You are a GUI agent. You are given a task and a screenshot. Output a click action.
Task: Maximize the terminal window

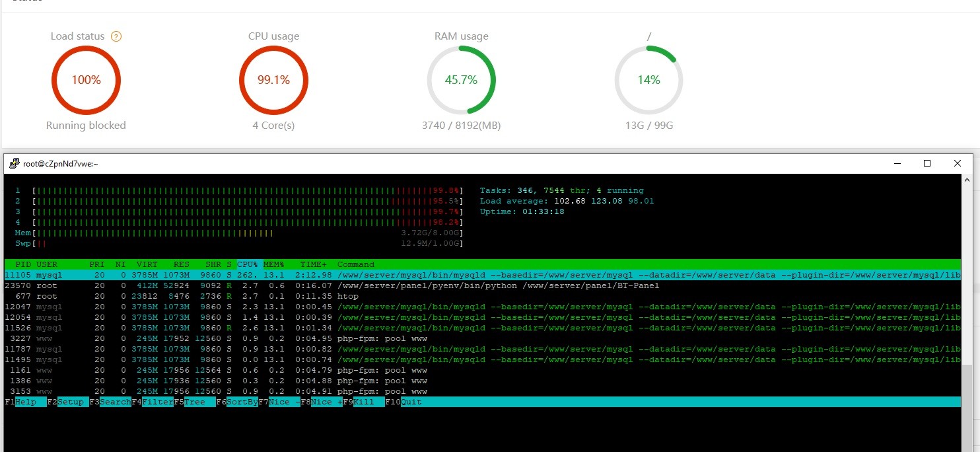927,163
